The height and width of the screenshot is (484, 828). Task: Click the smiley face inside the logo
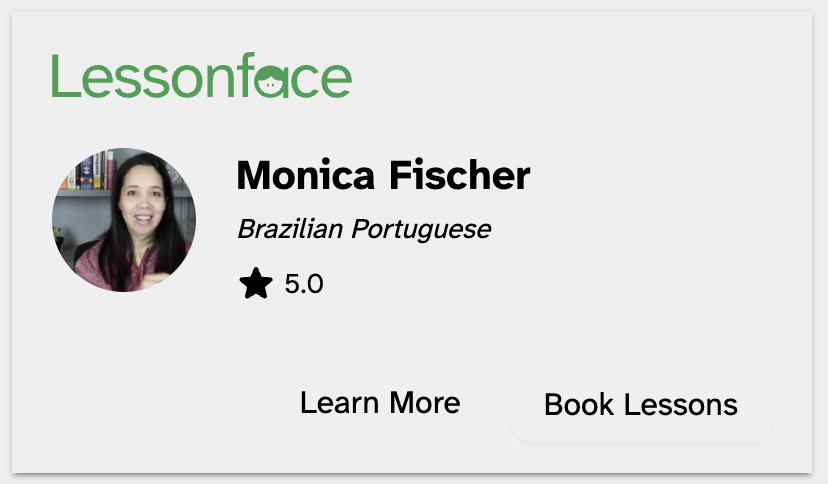click(271, 83)
